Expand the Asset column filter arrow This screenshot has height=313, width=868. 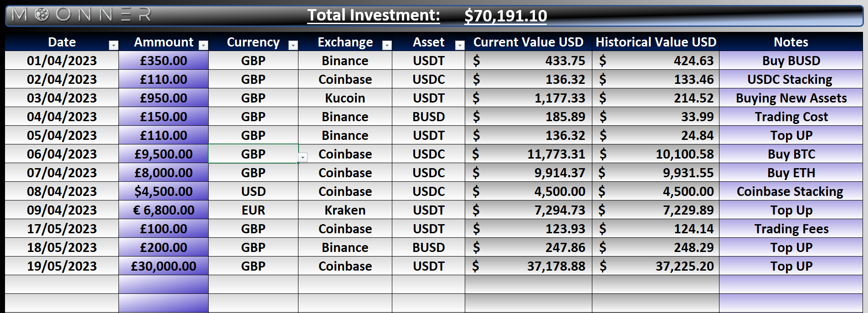460,45
